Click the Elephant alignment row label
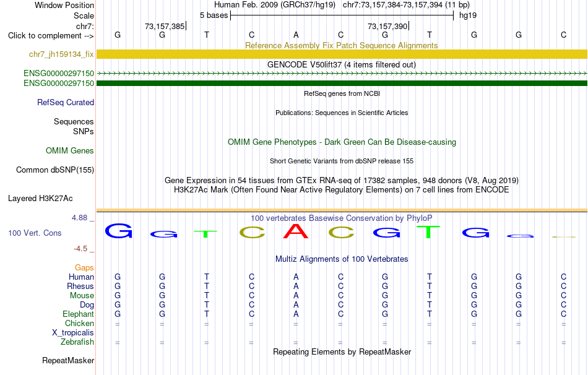 coord(78,314)
